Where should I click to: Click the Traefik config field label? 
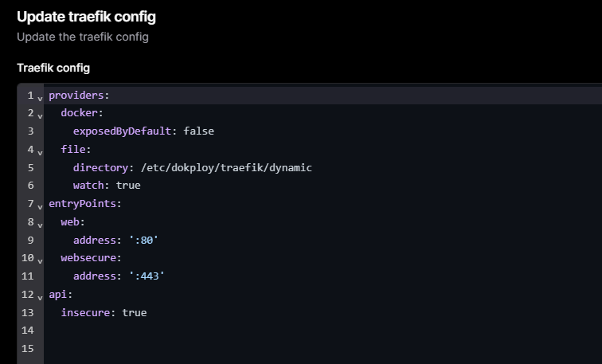[53, 68]
